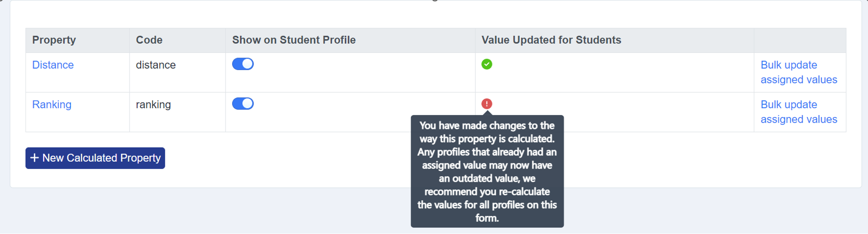
Task: Click Bulk update assigned values for Distance
Action: coord(799,72)
